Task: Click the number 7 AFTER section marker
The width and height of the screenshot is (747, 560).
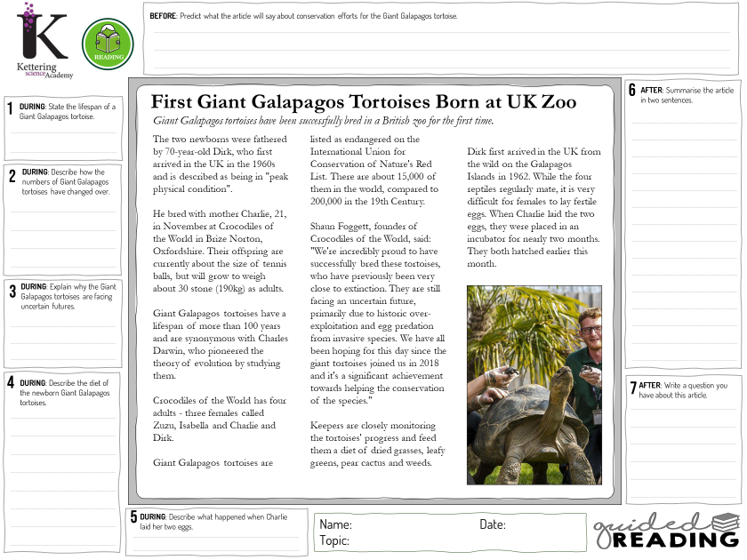Action: pyautogui.click(x=632, y=387)
